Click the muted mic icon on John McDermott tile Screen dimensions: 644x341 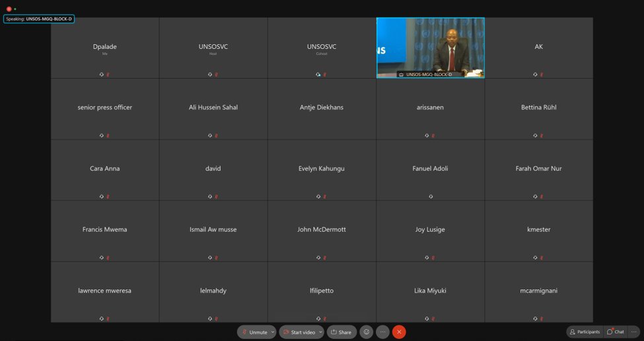point(325,258)
